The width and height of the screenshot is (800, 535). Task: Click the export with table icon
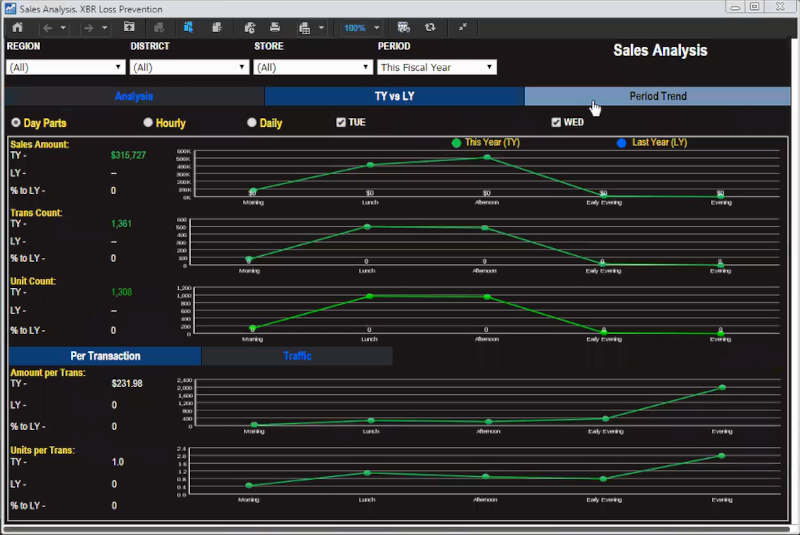[x=305, y=28]
